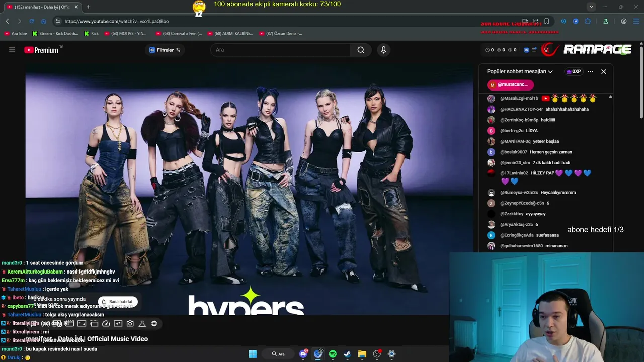
Task: Open a new browser tab
Action: click(x=89, y=7)
